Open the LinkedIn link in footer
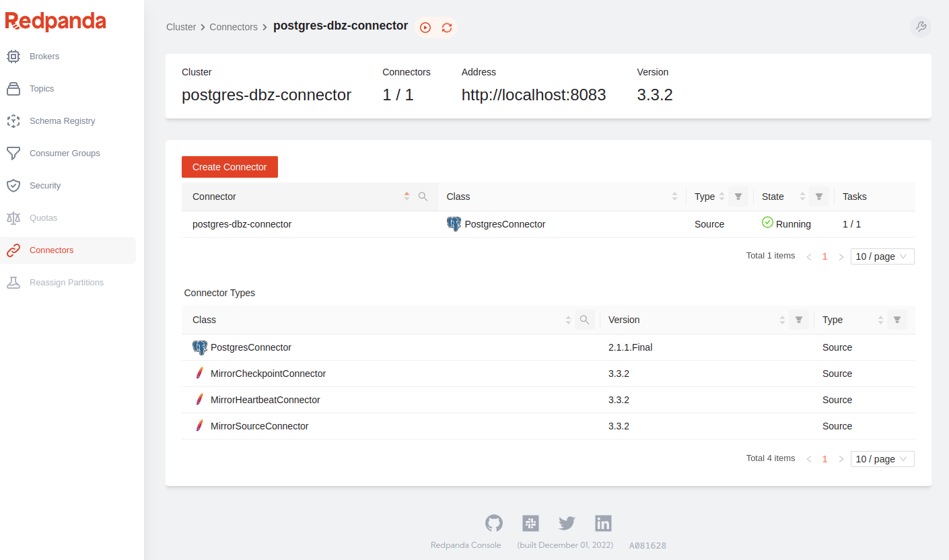Screen dimensions: 949x560 tap(603, 523)
